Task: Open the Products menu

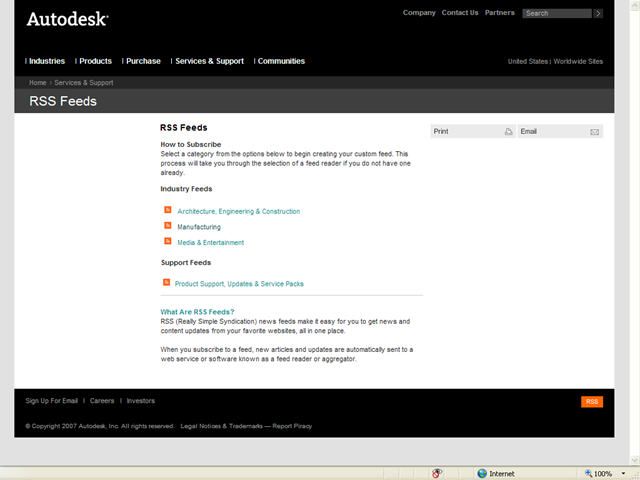Action: click(x=96, y=61)
